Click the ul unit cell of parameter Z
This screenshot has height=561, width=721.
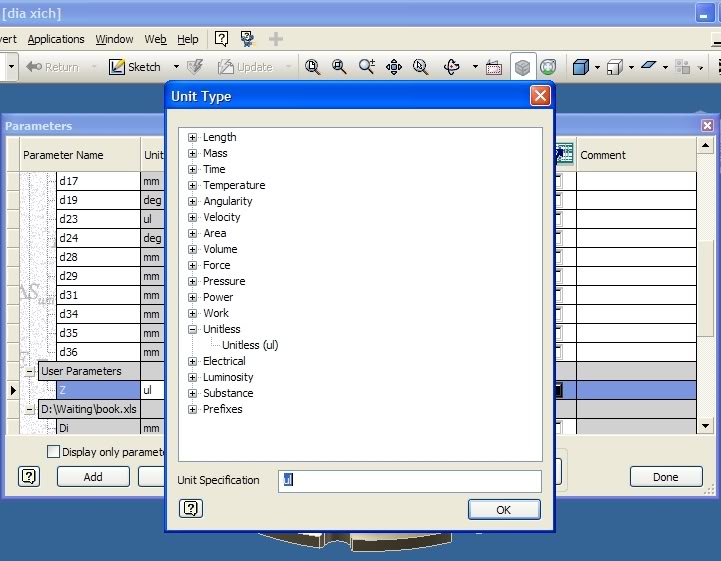tap(153, 390)
